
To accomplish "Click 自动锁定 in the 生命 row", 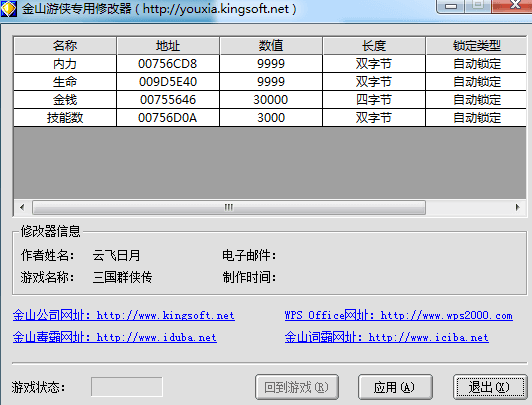I will 476,82.
